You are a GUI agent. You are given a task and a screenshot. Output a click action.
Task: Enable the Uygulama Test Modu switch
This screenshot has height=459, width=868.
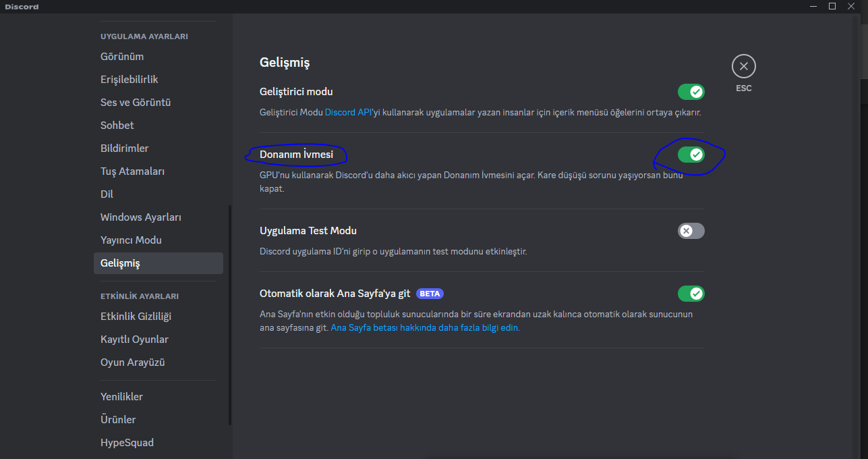coord(691,231)
